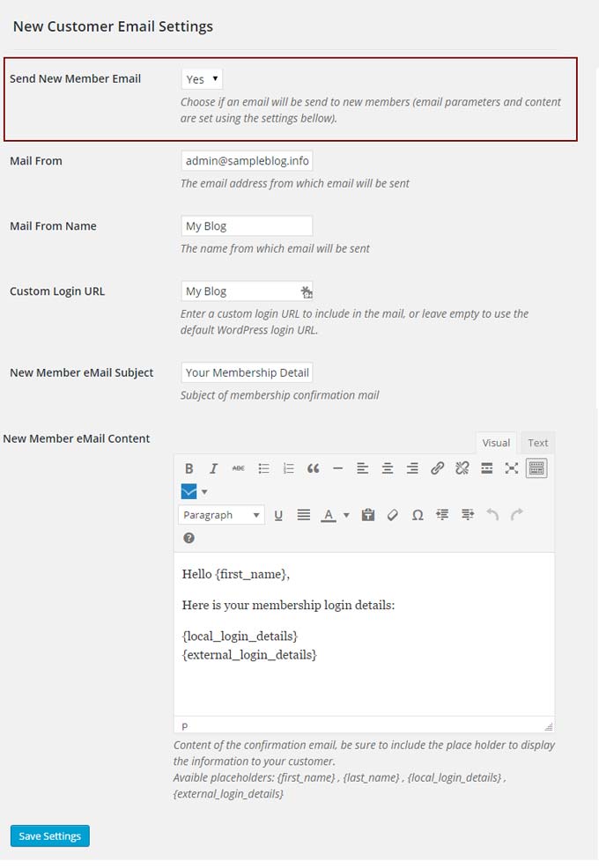Image resolution: width=599 pixels, height=868 pixels.
Task: Align text right
Action: [x=412, y=468]
